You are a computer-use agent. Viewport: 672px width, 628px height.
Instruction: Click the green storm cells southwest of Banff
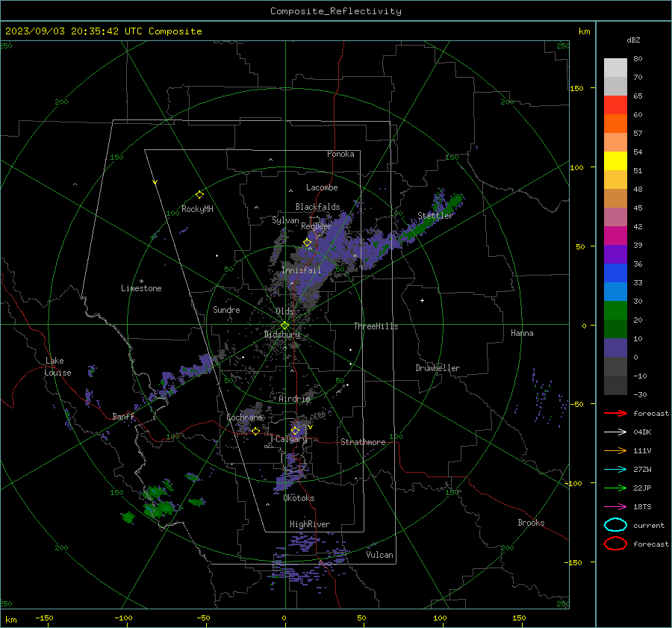tap(160, 502)
